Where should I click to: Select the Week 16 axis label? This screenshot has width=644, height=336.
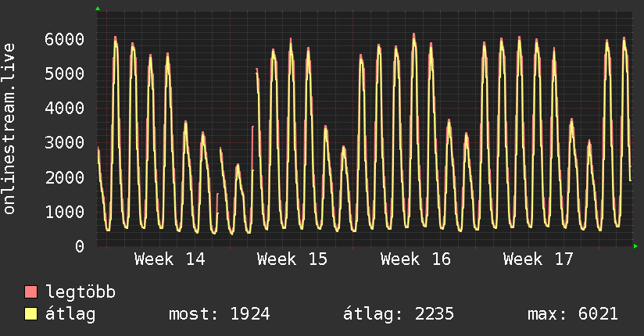(x=416, y=259)
